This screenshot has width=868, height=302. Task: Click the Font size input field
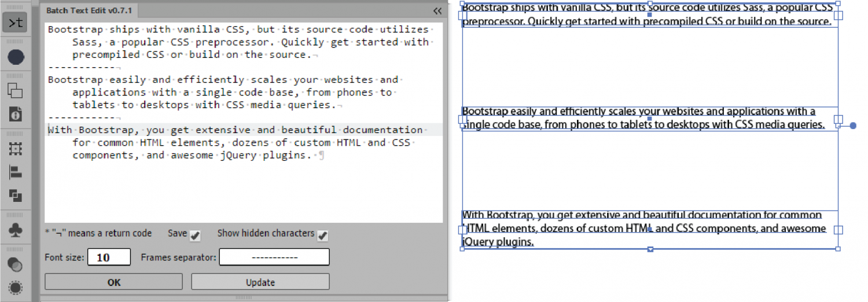(x=109, y=257)
